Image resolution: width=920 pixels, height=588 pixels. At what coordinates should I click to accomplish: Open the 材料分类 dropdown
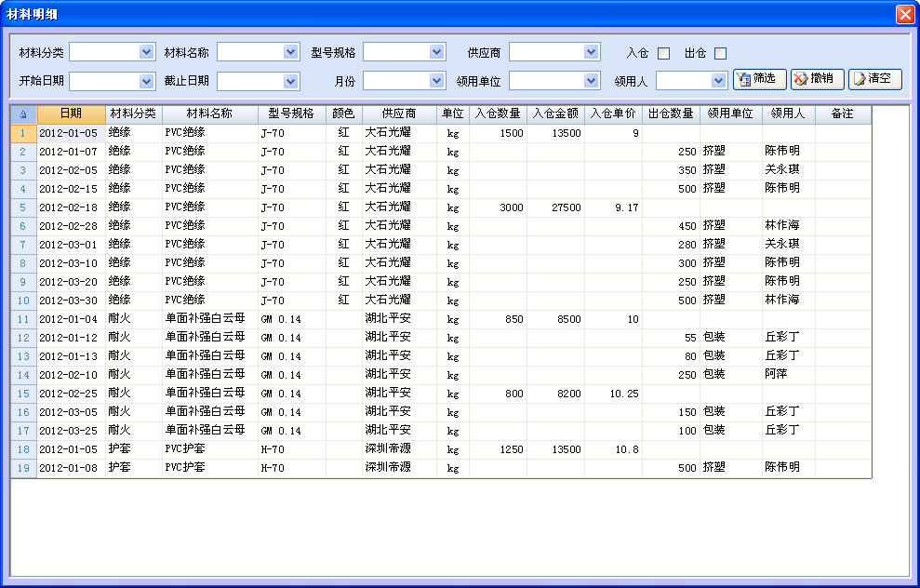pos(146,52)
